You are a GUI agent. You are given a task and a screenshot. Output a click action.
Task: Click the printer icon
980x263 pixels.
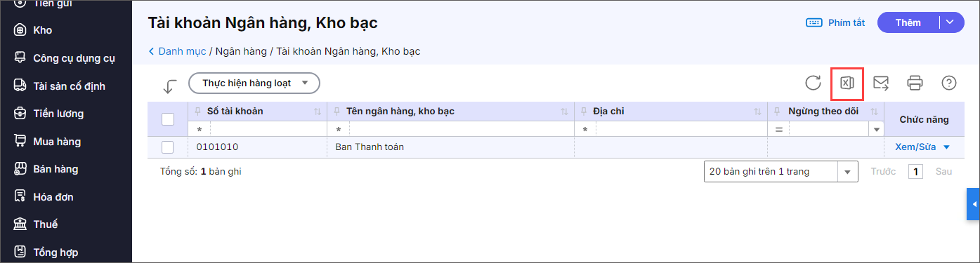[x=915, y=83]
